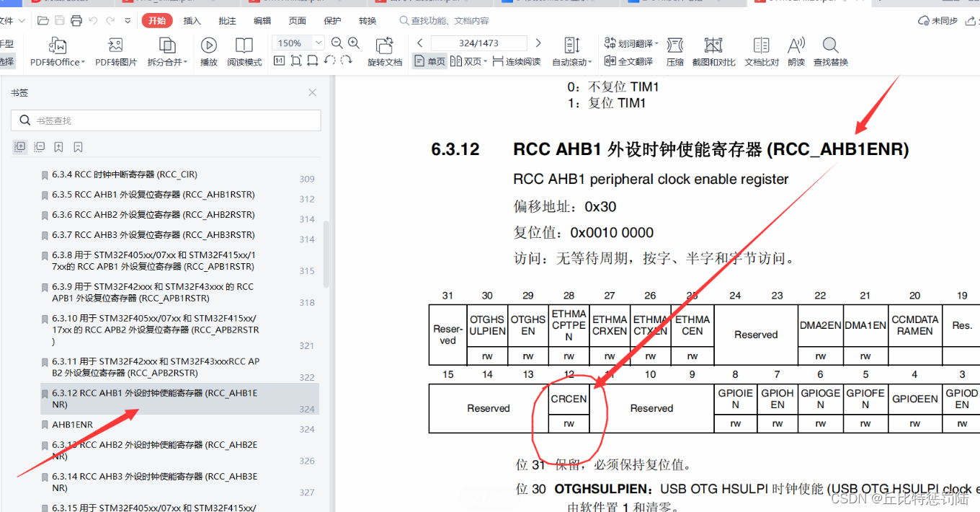Switch to the 插入 tab

(192, 21)
